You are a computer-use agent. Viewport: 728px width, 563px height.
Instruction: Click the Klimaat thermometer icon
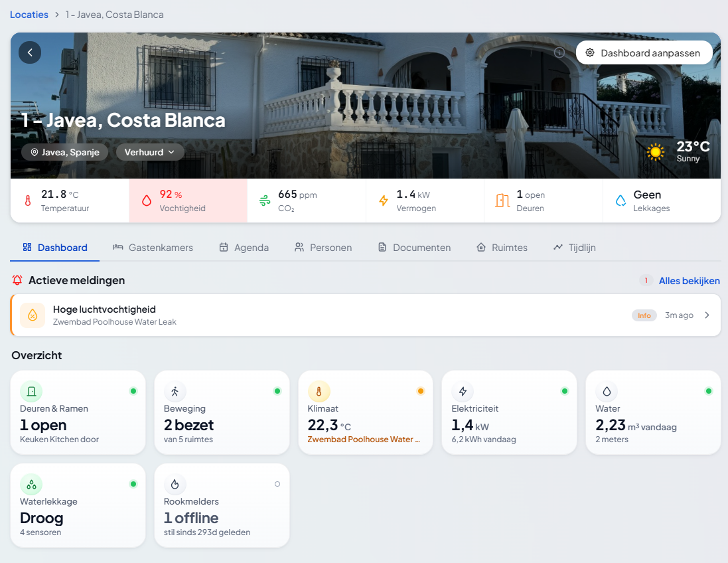click(319, 392)
